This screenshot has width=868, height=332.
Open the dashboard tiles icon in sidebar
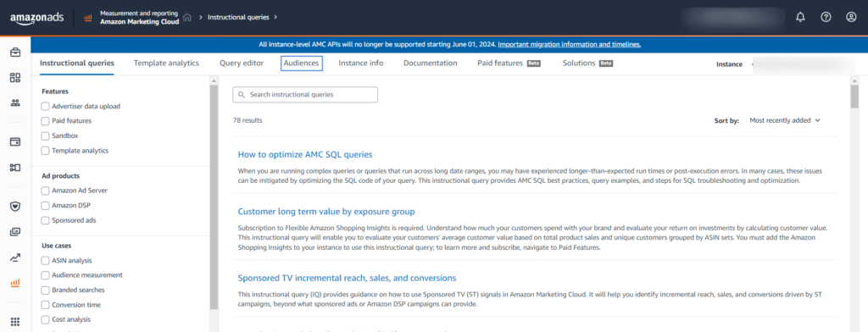click(x=15, y=77)
